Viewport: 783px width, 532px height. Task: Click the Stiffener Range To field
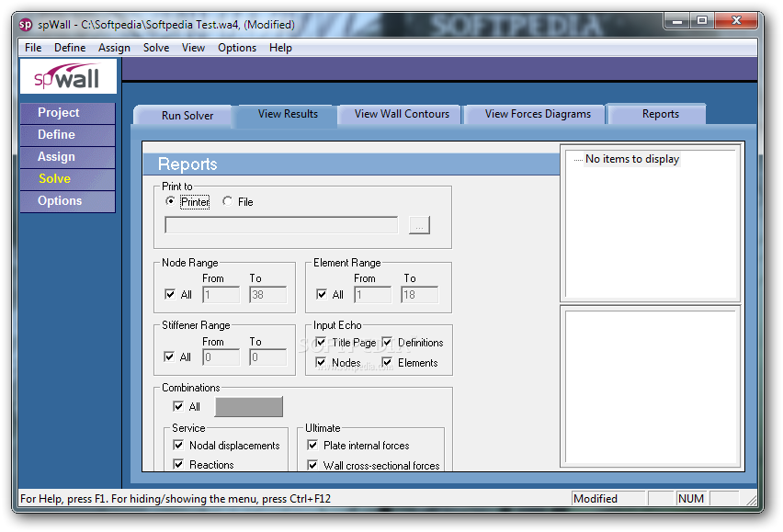pos(268,357)
